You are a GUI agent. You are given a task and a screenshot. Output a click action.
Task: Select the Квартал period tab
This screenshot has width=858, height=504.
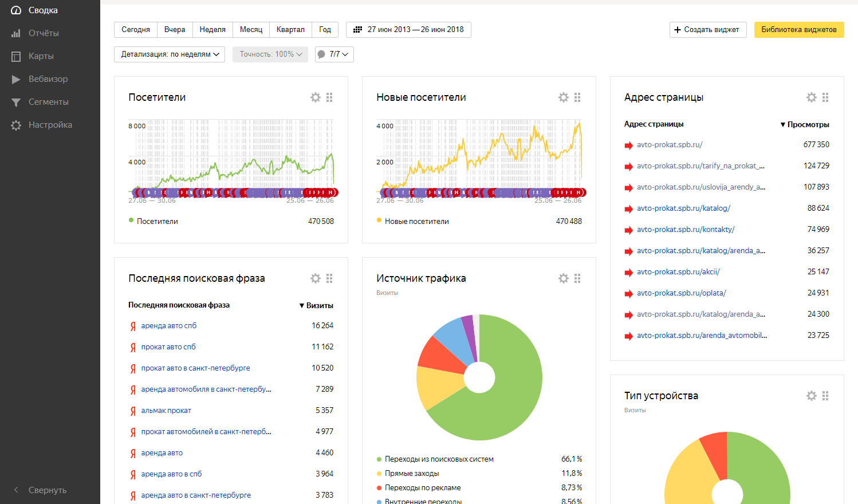pyautogui.click(x=290, y=30)
